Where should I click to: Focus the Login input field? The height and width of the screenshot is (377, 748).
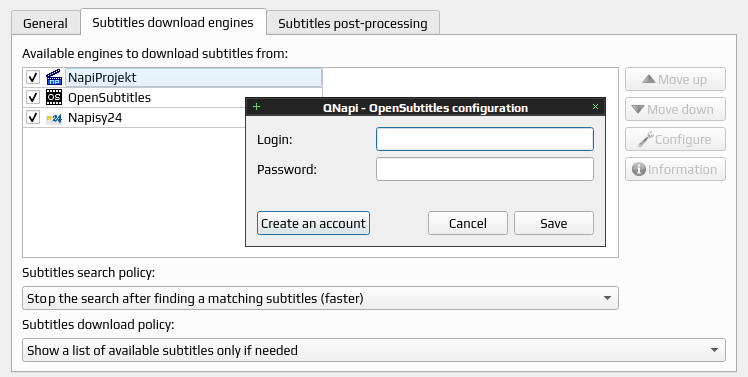(485, 139)
